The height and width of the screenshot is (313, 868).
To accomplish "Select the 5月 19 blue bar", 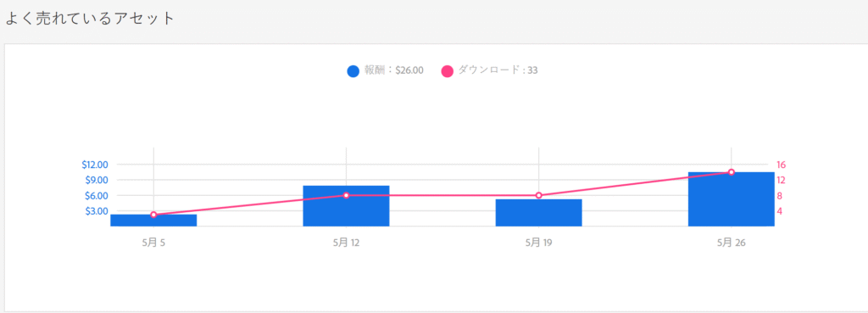I will point(538,212).
